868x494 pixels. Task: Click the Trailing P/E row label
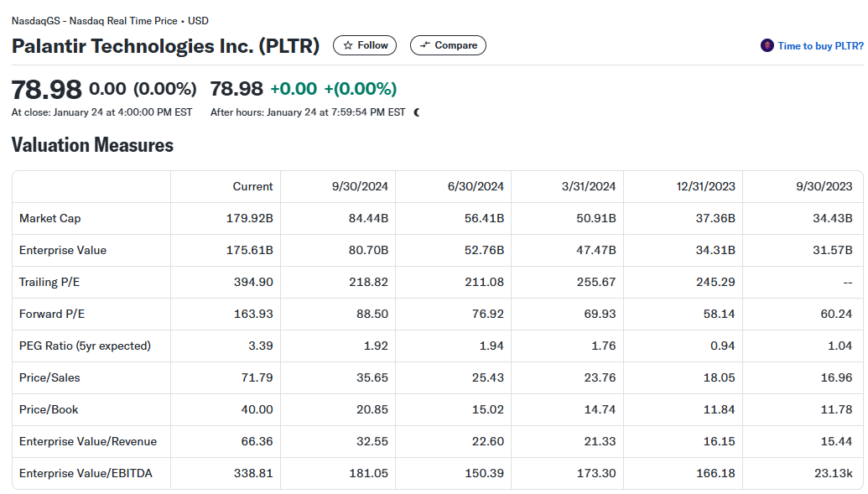click(x=49, y=282)
